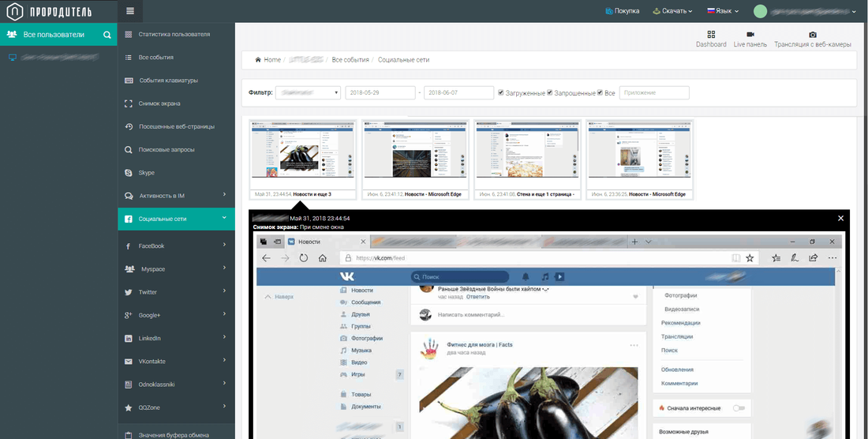Open the Фильтр user dropdown
This screenshot has height=439, width=868.
point(308,93)
